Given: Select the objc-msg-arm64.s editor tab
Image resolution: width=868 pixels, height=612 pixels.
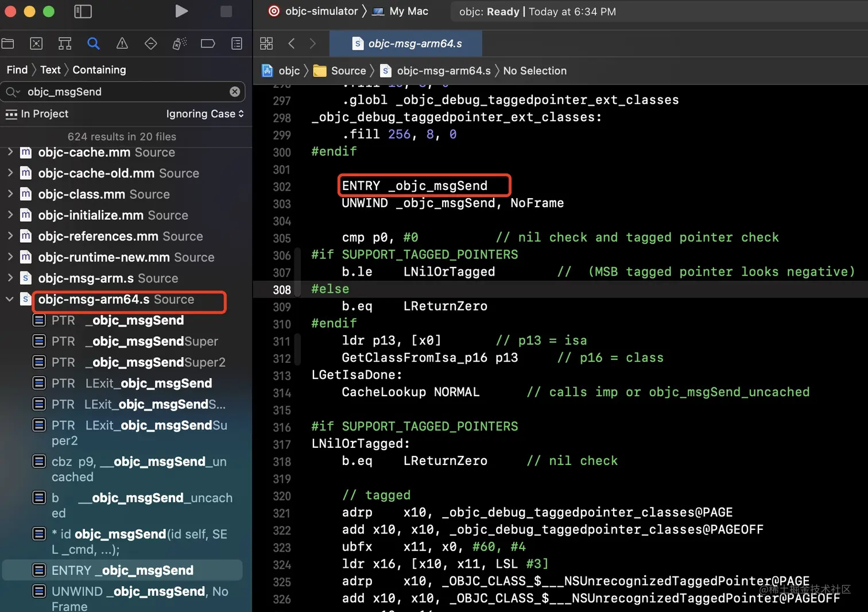Looking at the screenshot, I should coord(406,44).
